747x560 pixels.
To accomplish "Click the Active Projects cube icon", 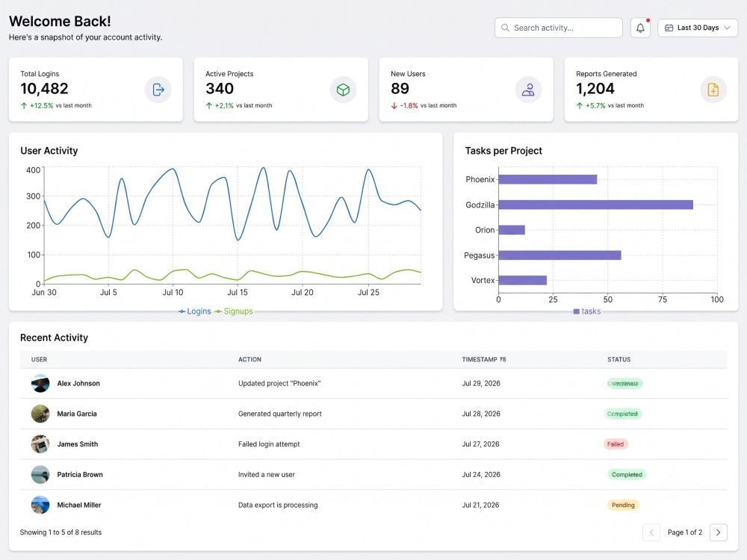I will tap(343, 90).
